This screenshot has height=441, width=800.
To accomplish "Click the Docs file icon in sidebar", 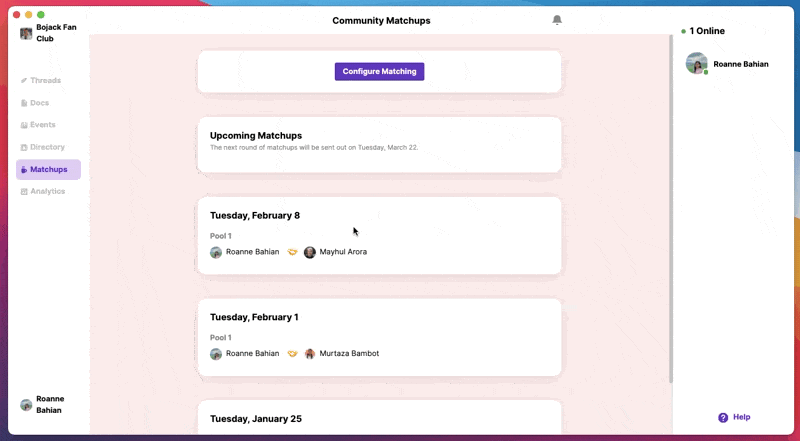I will [x=23, y=103].
